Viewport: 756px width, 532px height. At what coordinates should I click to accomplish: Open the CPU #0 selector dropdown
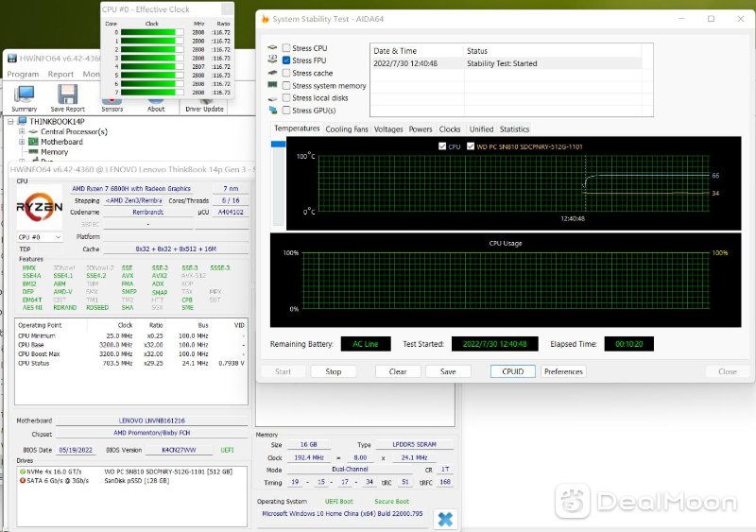point(40,237)
